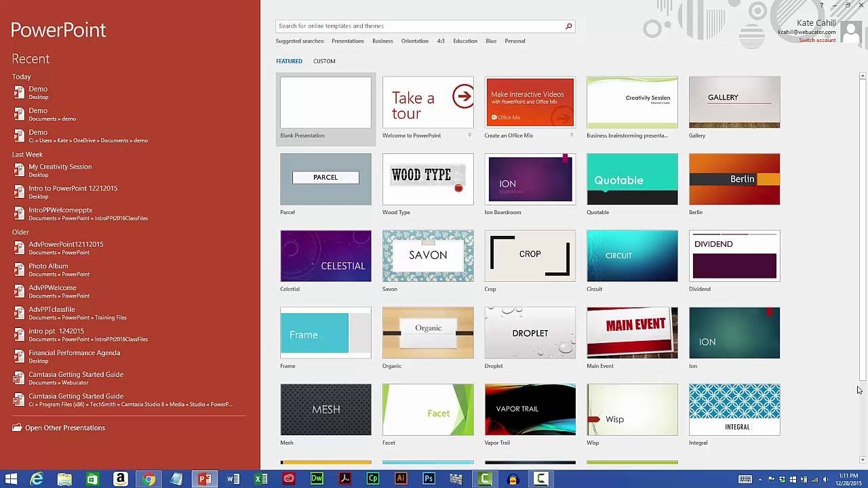Viewport: 868px width, 488px height.
Task: Launch Dreamweaver from the taskbar
Action: [317, 479]
